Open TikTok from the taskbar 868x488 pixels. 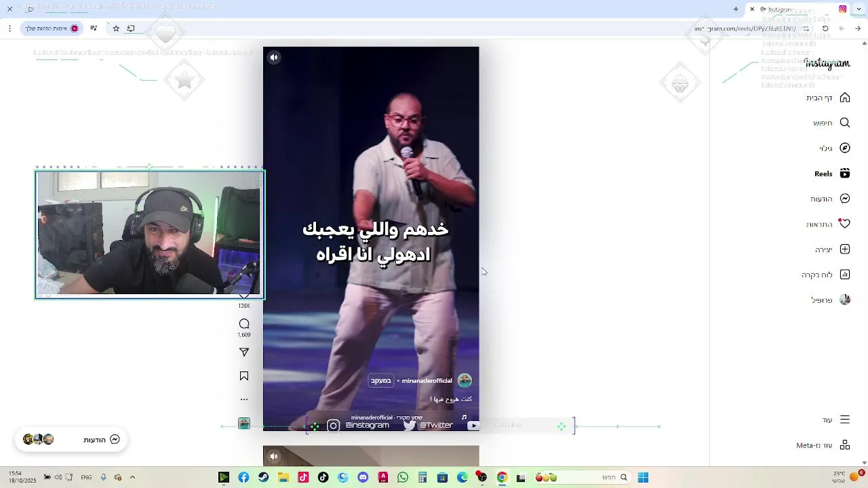[x=323, y=478]
